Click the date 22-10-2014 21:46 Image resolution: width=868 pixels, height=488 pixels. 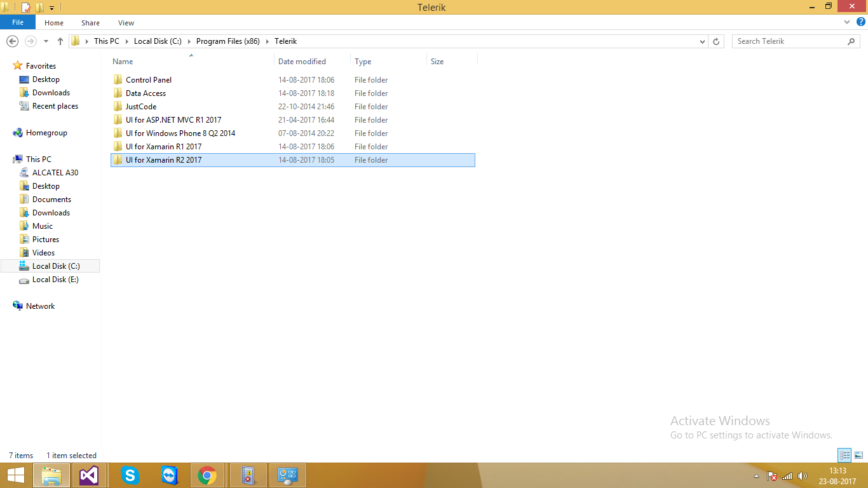[306, 107]
